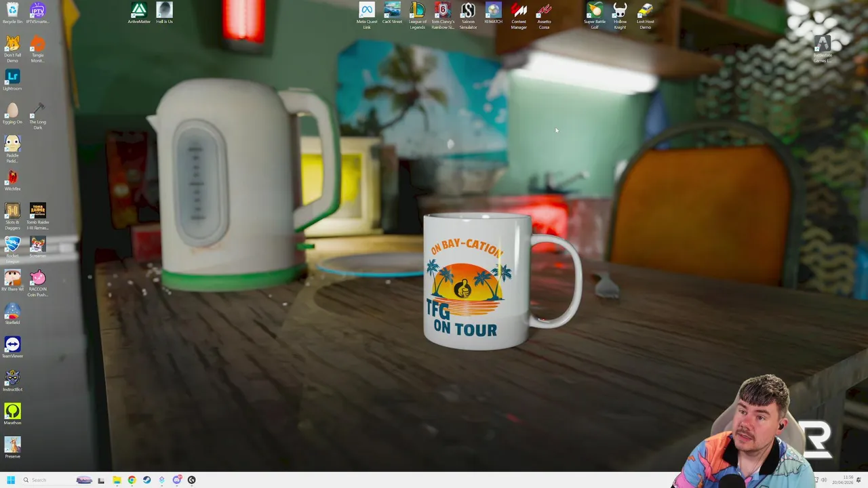
Task: Open the Recycle Bin desktop icon
Action: click(x=12, y=14)
